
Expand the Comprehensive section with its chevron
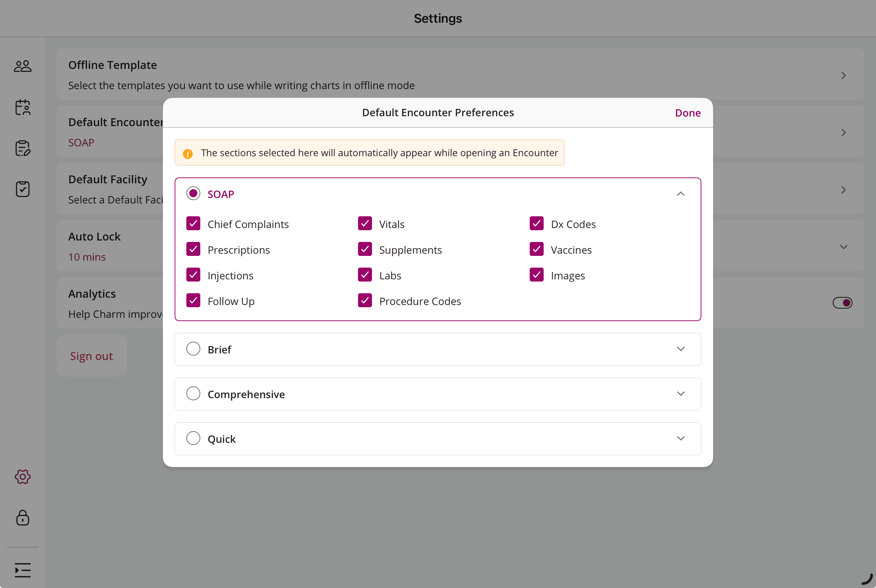pyautogui.click(x=680, y=394)
